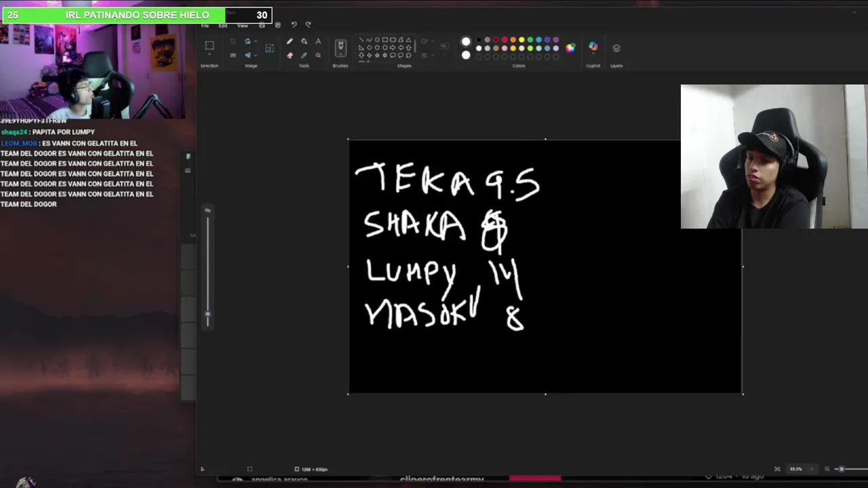Click the canvas bottom-right resize handle
Screen dimensions: 868x488
point(743,393)
